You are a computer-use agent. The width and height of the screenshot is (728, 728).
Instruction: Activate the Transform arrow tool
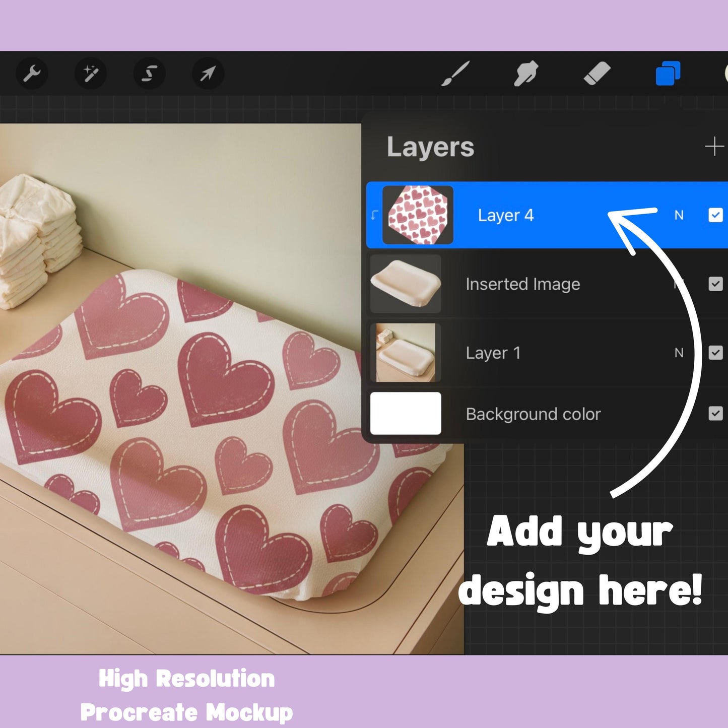[x=207, y=74]
